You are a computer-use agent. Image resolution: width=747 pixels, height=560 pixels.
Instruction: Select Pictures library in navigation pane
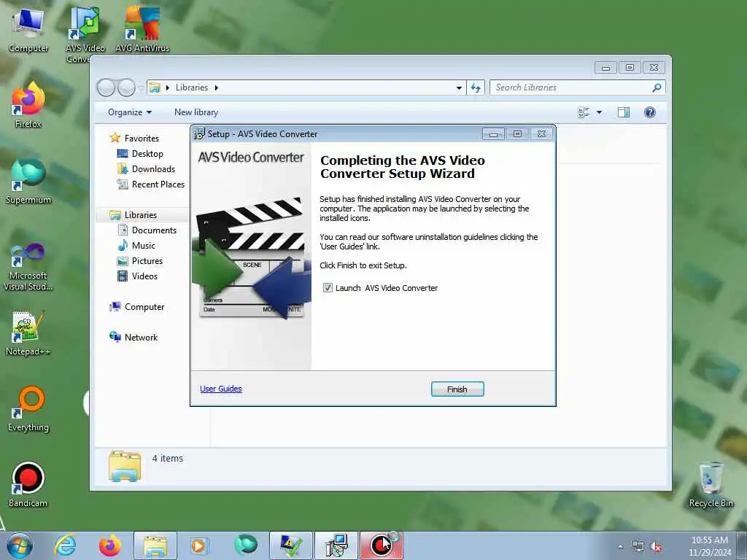coord(147,260)
